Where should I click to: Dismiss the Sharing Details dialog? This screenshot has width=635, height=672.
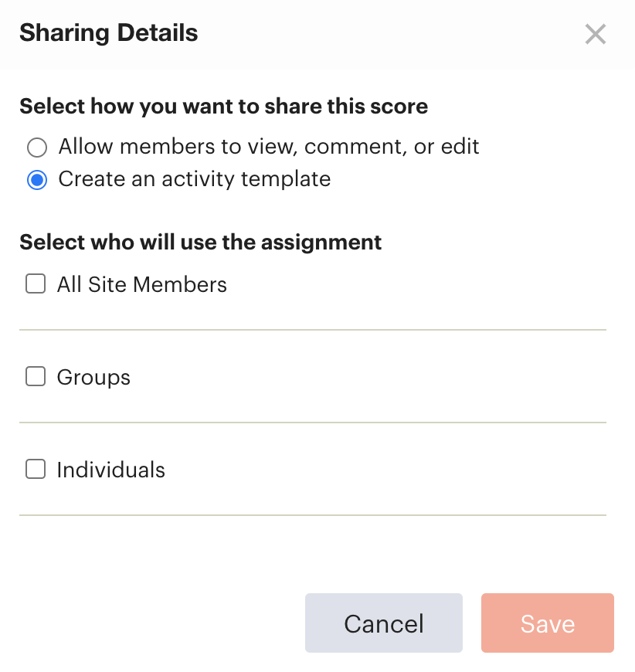pyautogui.click(x=596, y=34)
